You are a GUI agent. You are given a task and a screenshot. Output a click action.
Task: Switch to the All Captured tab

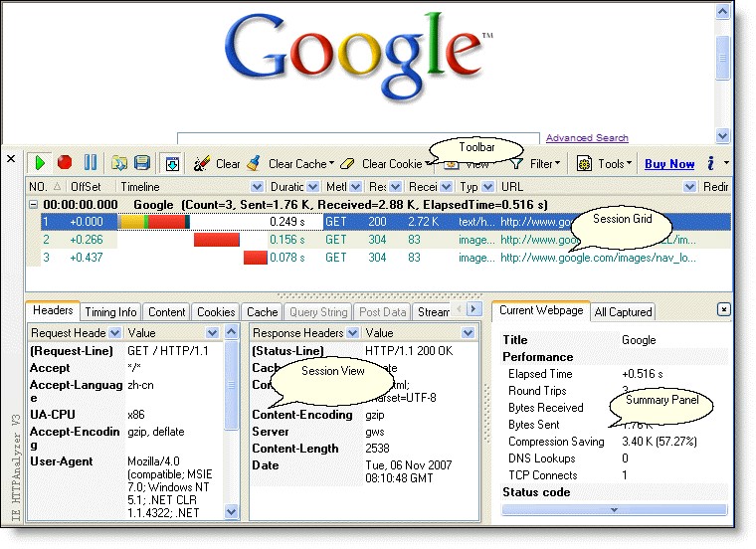[623, 312]
